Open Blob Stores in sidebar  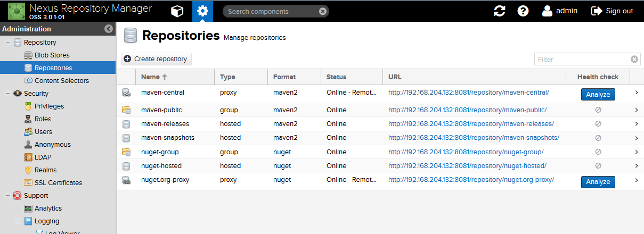(52, 55)
